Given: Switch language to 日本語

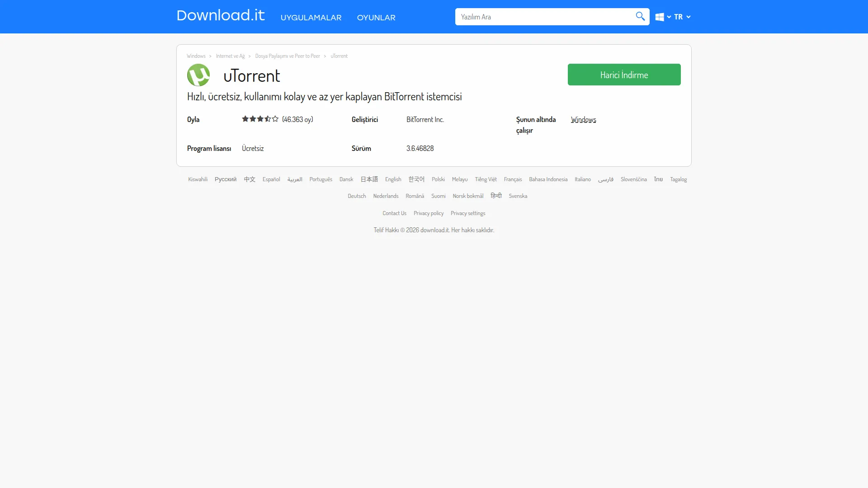Looking at the screenshot, I should click(369, 179).
